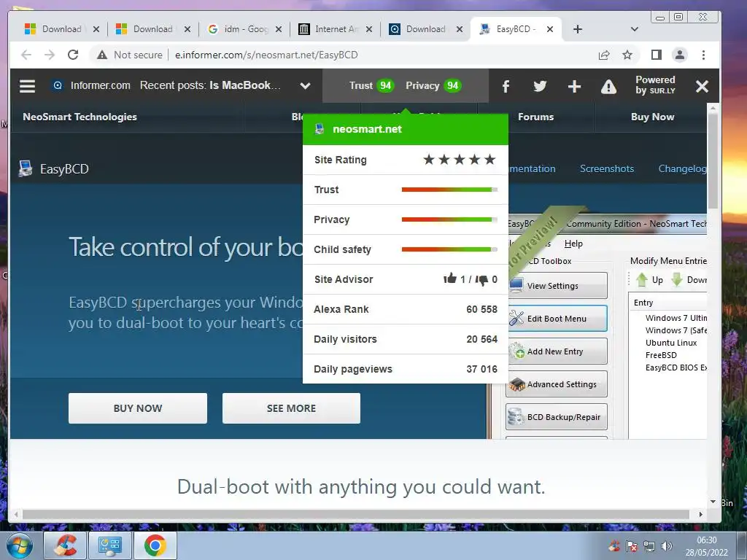Screen dimensions: 747x560
Task: Click NeoSmart Technologies header link
Action: (80, 117)
